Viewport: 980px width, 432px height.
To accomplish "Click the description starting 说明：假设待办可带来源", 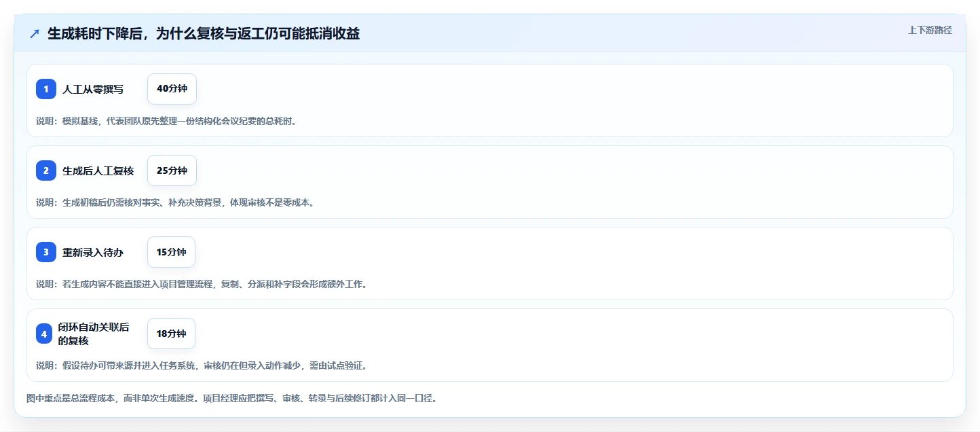I will pyautogui.click(x=202, y=365).
